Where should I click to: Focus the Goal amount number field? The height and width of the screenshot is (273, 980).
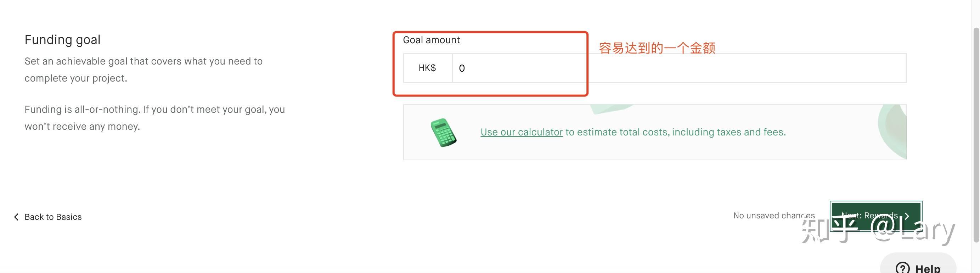[517, 68]
